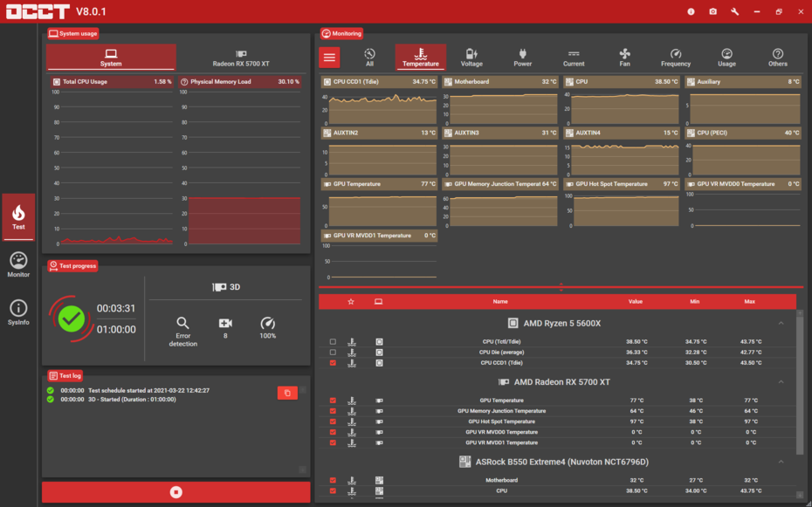Open the SysInfo section in the sidebar
This screenshot has height=507, width=812.
click(x=18, y=312)
